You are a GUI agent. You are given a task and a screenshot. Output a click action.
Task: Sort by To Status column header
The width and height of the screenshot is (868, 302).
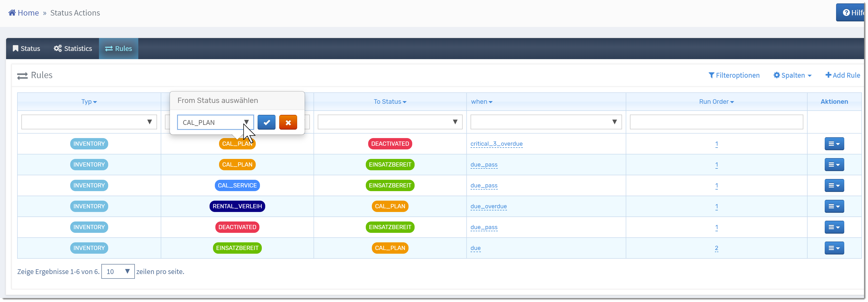point(390,101)
